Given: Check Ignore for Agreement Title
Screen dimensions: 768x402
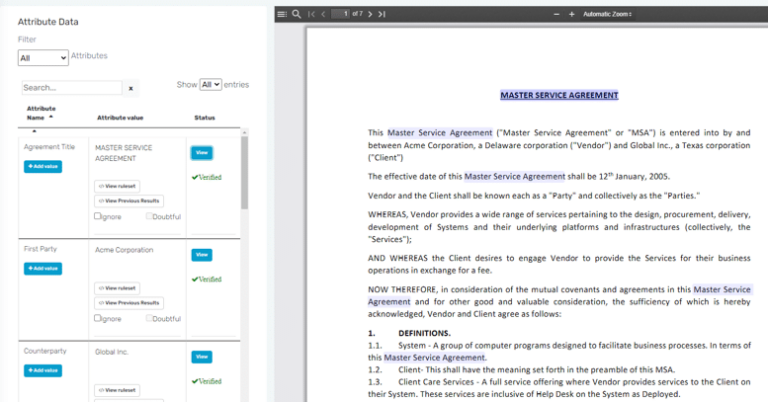Looking at the screenshot, I should pos(98,216).
